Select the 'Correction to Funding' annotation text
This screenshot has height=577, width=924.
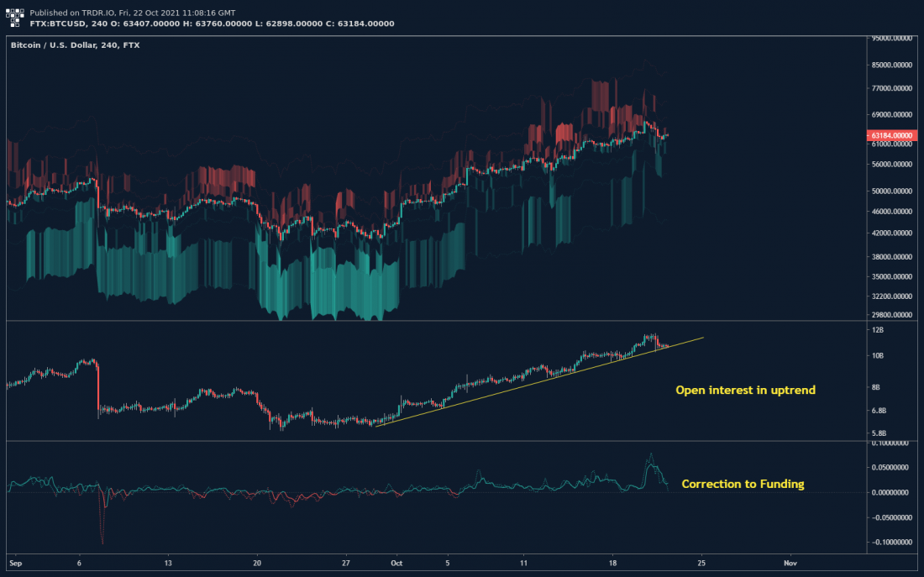click(743, 484)
